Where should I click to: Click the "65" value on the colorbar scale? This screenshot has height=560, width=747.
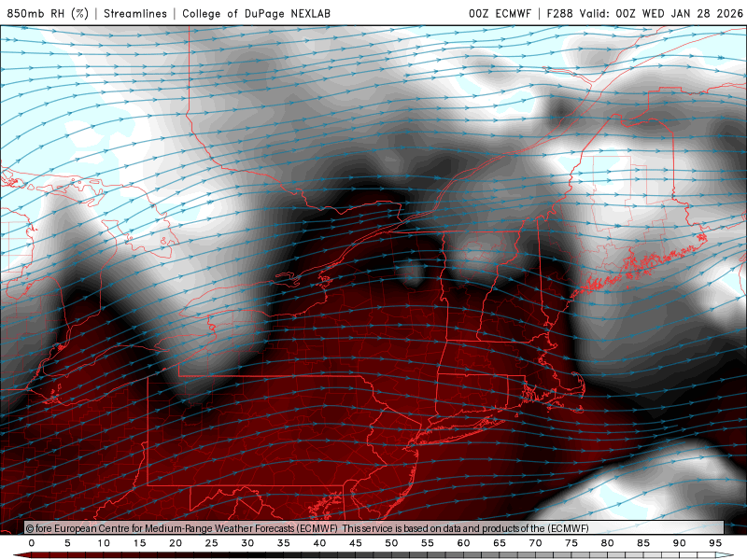pos(500,543)
